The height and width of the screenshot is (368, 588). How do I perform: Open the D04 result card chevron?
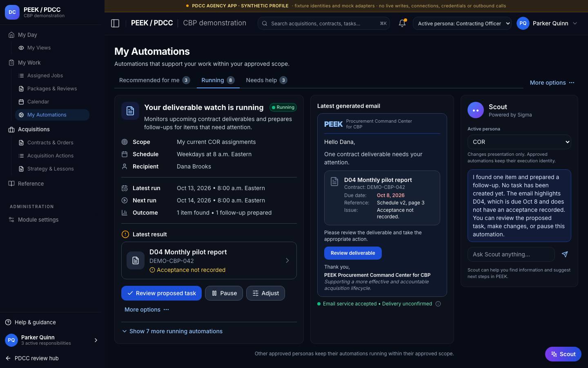pos(287,260)
